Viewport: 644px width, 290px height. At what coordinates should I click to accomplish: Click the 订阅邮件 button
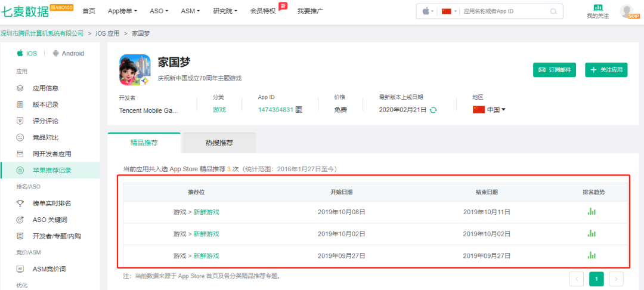pos(555,70)
